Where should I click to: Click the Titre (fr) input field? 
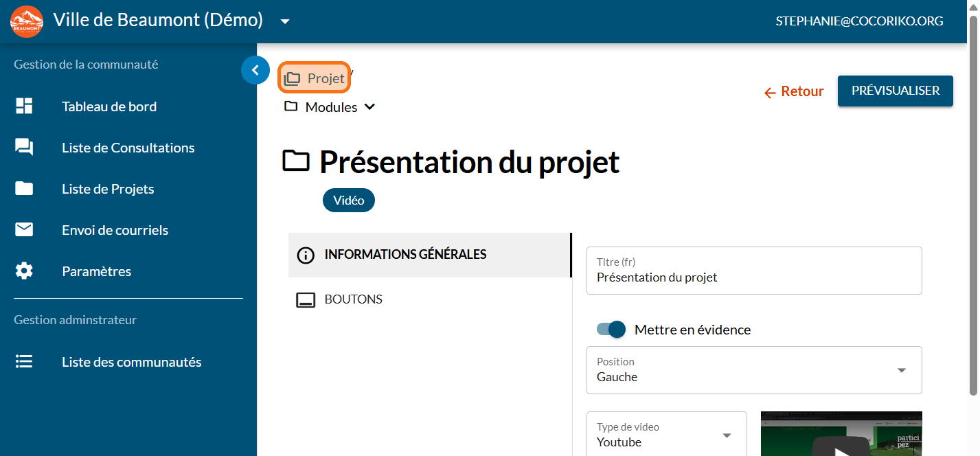coord(753,277)
